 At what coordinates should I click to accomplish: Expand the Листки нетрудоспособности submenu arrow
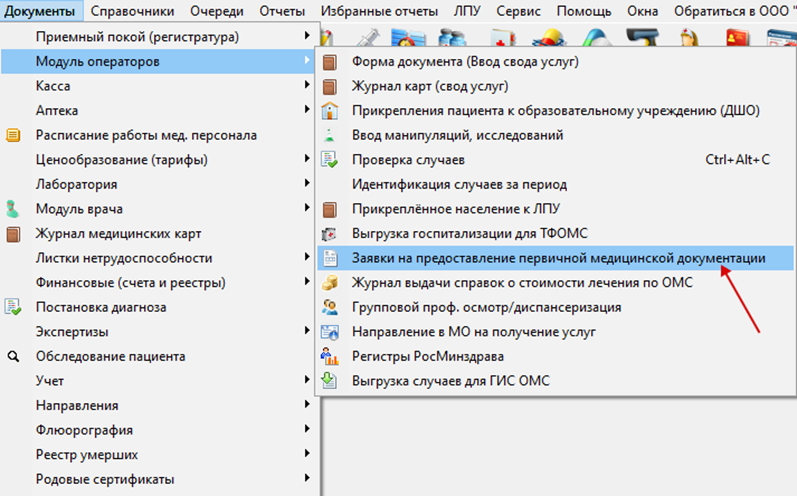point(307,256)
